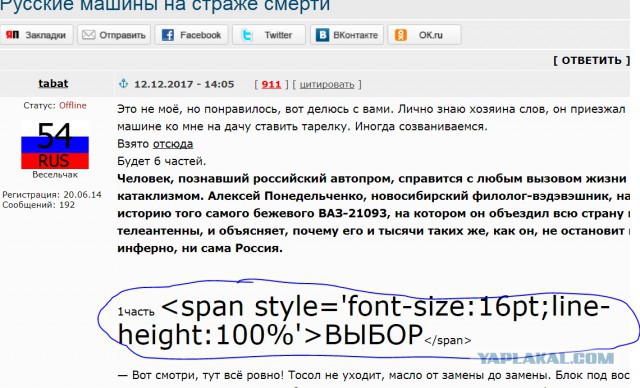Image resolution: width=640 pixels, height=388 pixels.
Task: Click the line Это не моё, но понравилось
Action: (x=371, y=109)
